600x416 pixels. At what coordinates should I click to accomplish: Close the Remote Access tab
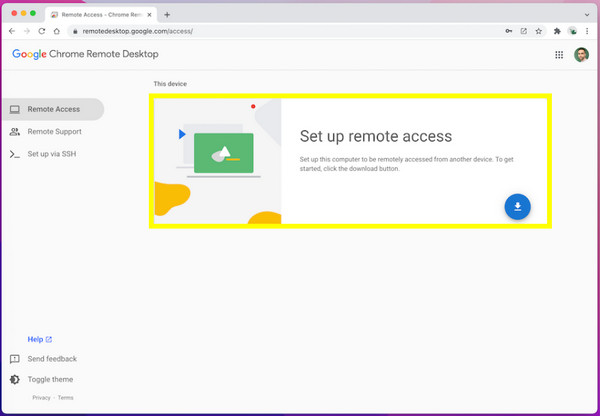coord(149,15)
